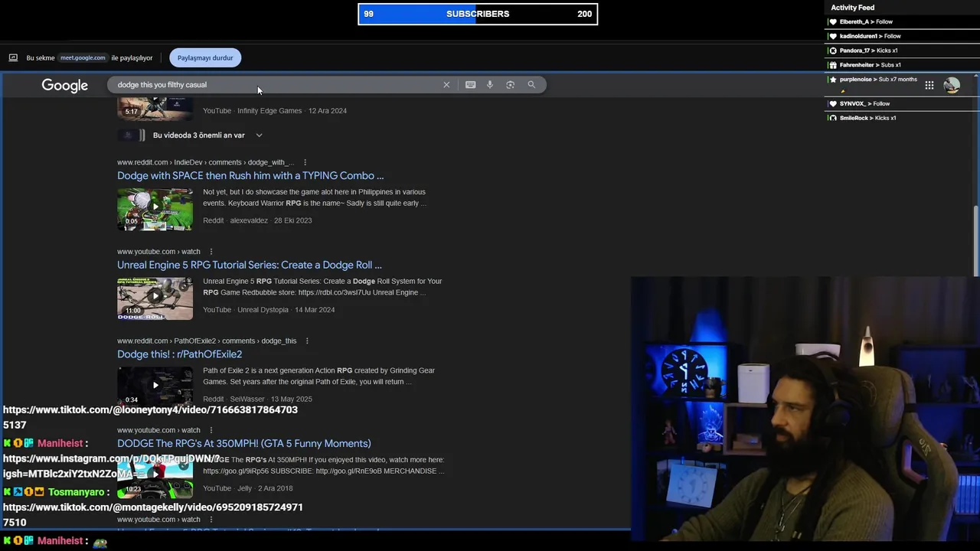Click the subscribers goal progress bar
This screenshot has width=980, height=551.
pos(478,14)
